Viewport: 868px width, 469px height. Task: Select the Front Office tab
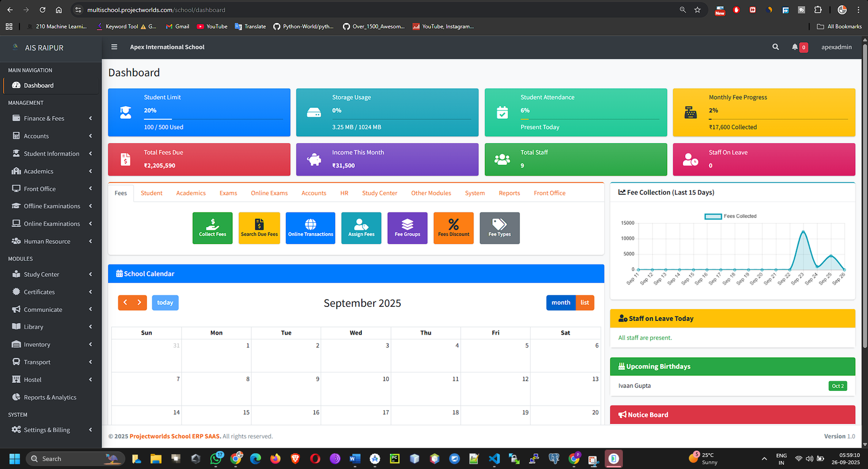pyautogui.click(x=549, y=193)
